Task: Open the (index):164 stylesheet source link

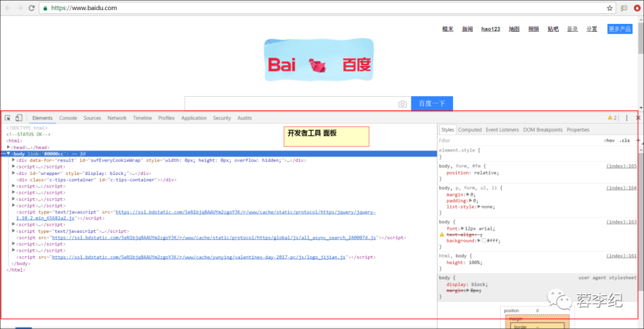Action: [x=621, y=187]
